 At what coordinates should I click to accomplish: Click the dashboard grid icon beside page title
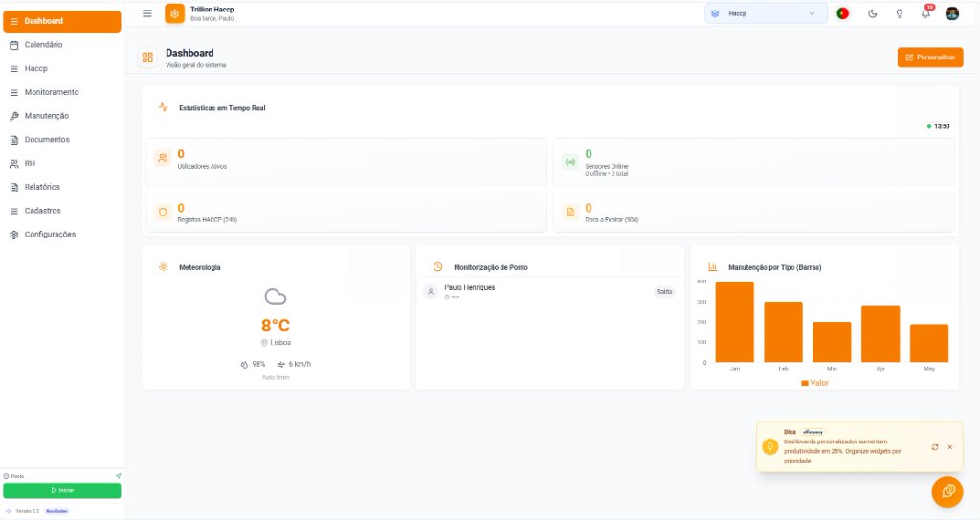pyautogui.click(x=147, y=57)
